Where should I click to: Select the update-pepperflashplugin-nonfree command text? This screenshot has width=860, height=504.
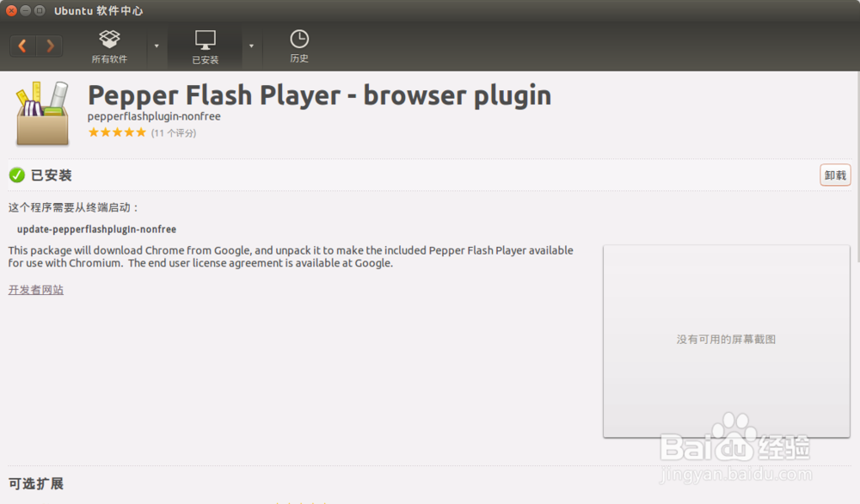[x=96, y=230]
